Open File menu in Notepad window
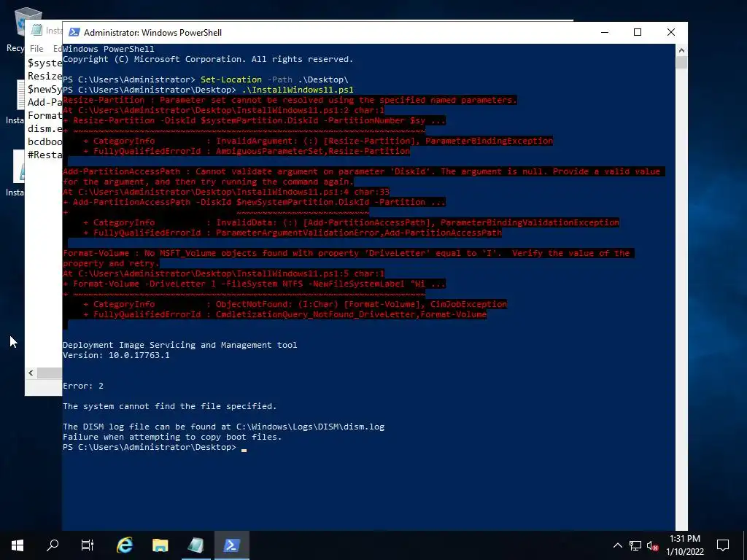 (x=36, y=49)
